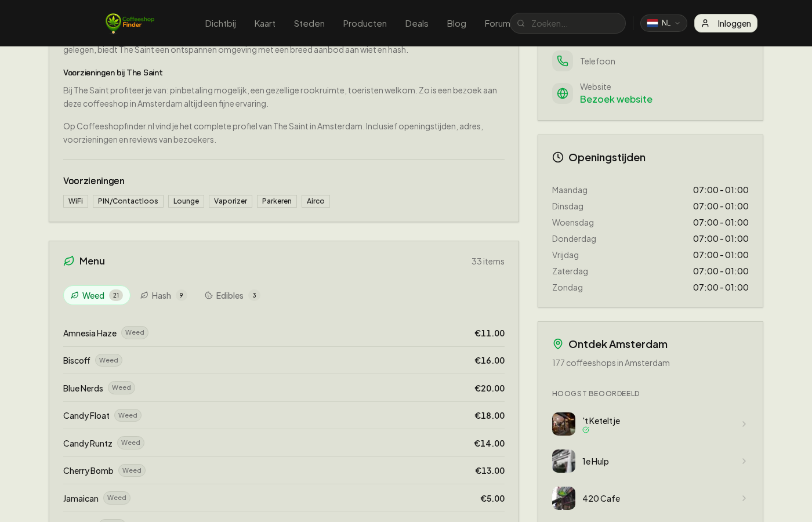The width and height of the screenshot is (812, 522).
Task: Open the Deals page
Action: coord(416,23)
